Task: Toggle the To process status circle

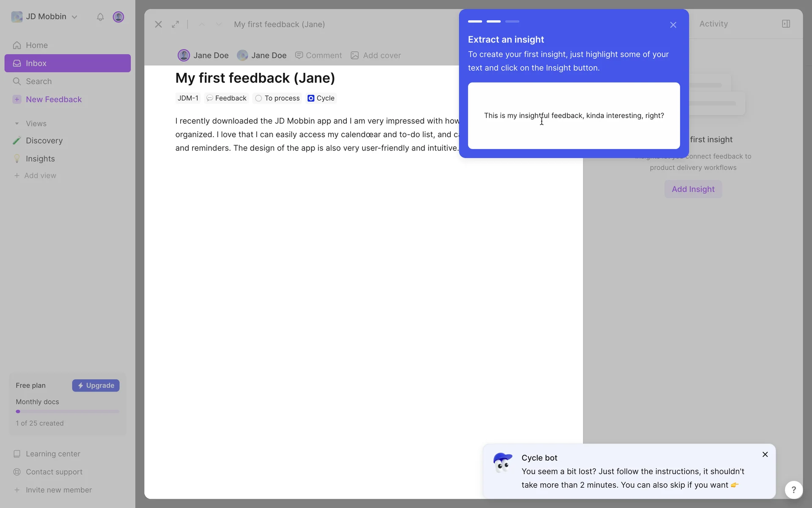Action: [x=258, y=98]
